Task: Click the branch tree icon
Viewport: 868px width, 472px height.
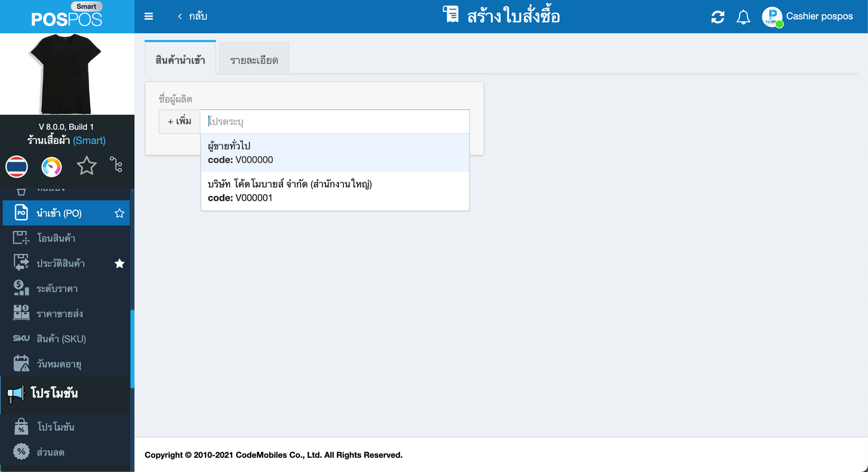Action: 116,164
